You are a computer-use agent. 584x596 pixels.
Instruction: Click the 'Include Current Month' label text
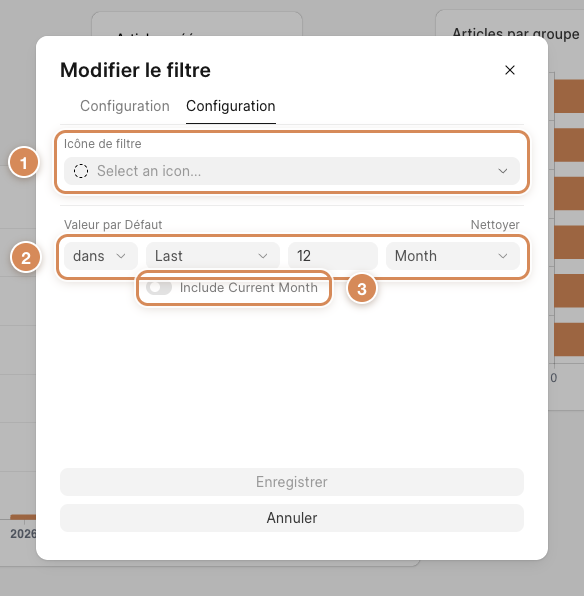(x=249, y=288)
